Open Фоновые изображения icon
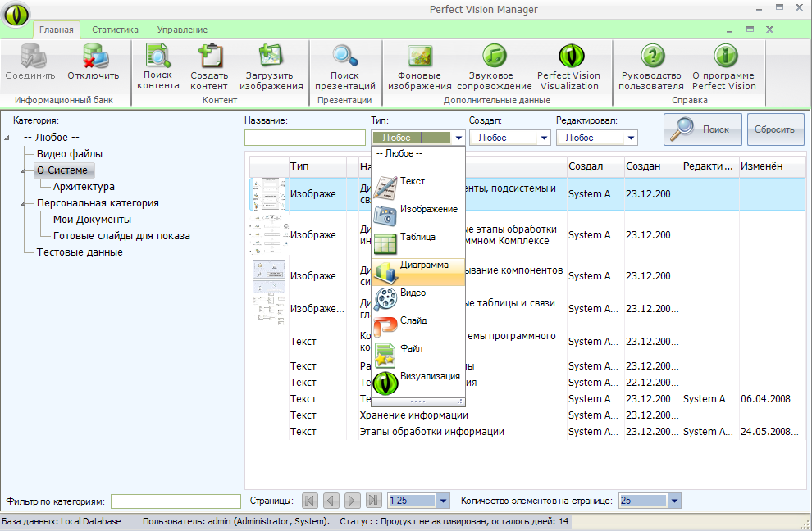Image resolution: width=812 pixels, height=531 pixels. [x=419, y=56]
